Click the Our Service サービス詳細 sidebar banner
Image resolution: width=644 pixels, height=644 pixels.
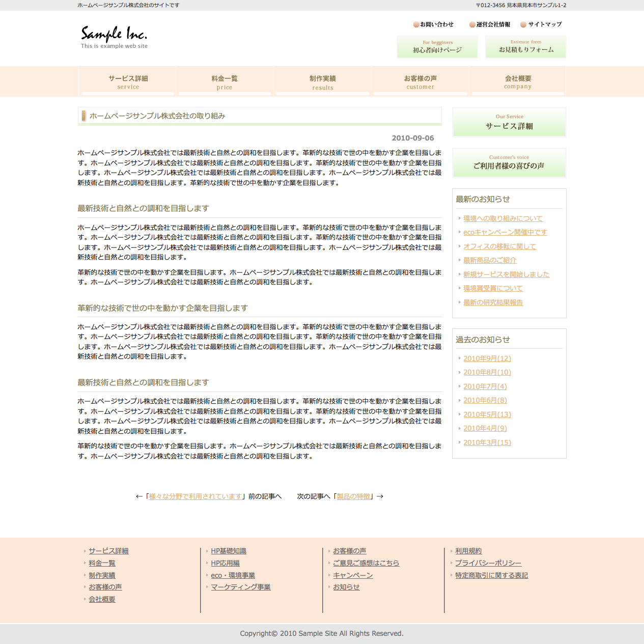[x=509, y=122]
